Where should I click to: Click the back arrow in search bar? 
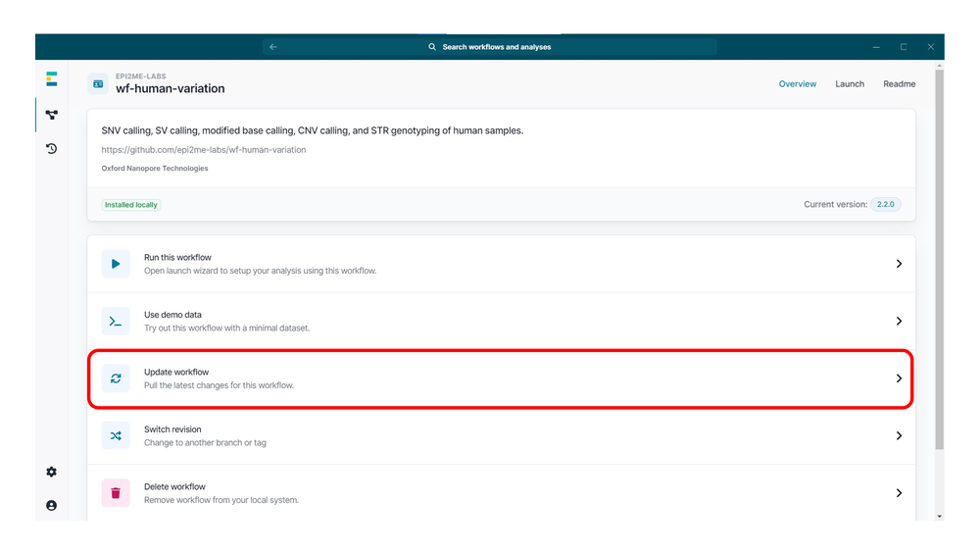[x=273, y=47]
